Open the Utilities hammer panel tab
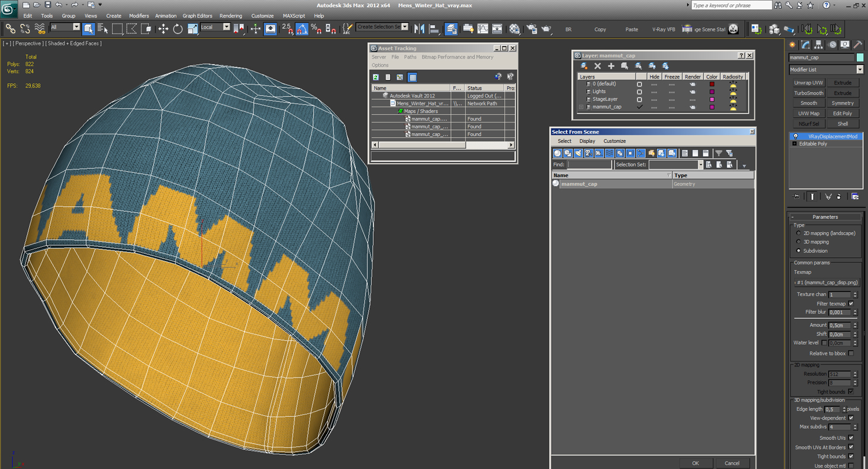 point(858,45)
